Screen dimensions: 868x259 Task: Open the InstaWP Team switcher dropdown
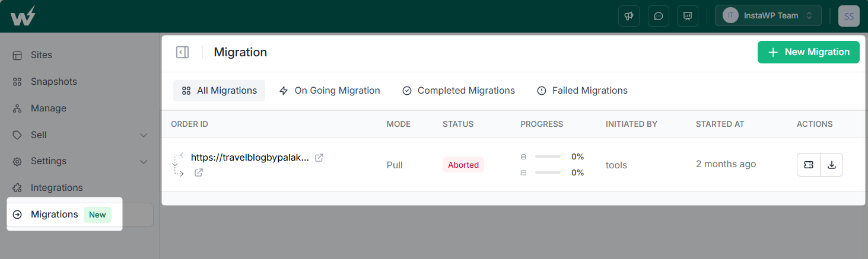click(x=768, y=16)
